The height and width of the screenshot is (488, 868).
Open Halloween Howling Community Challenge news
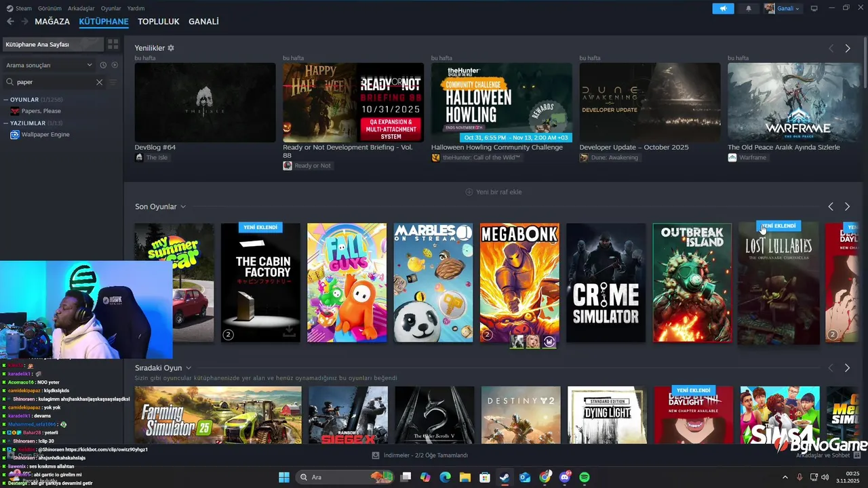tap(502, 102)
